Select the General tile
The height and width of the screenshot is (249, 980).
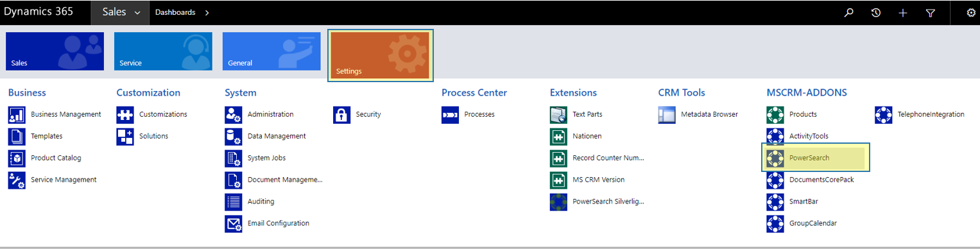click(271, 51)
